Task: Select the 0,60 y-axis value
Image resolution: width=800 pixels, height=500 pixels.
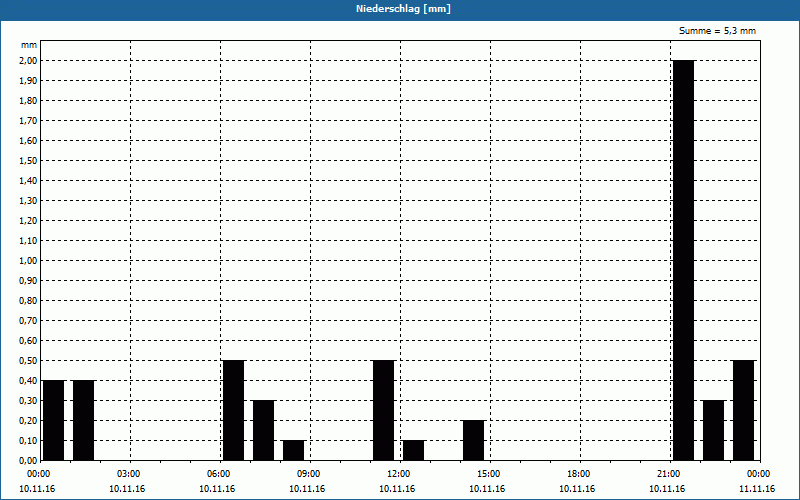Action: 29,340
